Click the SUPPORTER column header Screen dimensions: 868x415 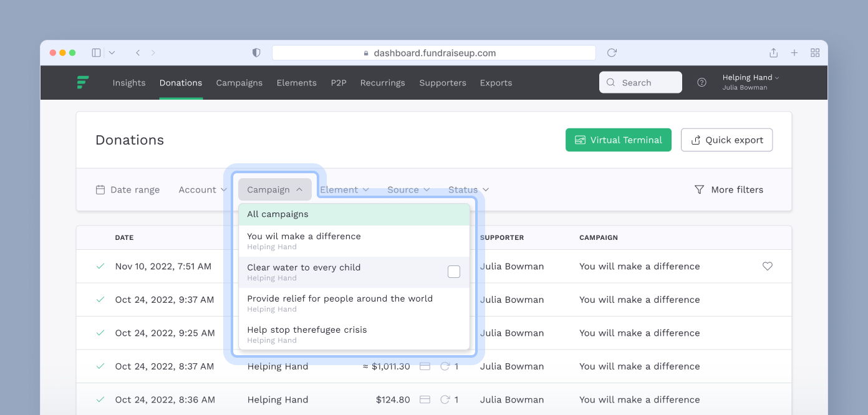pyautogui.click(x=502, y=237)
